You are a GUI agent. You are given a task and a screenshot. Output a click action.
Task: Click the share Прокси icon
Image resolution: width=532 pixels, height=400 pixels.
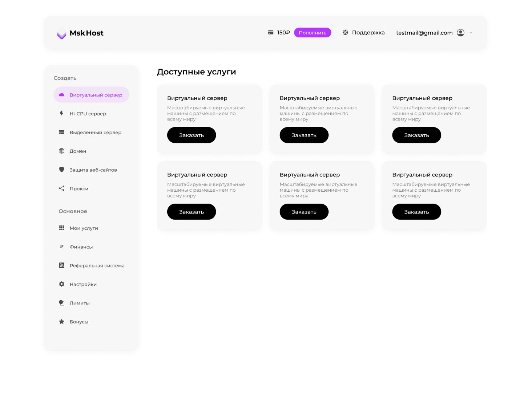coord(61,188)
